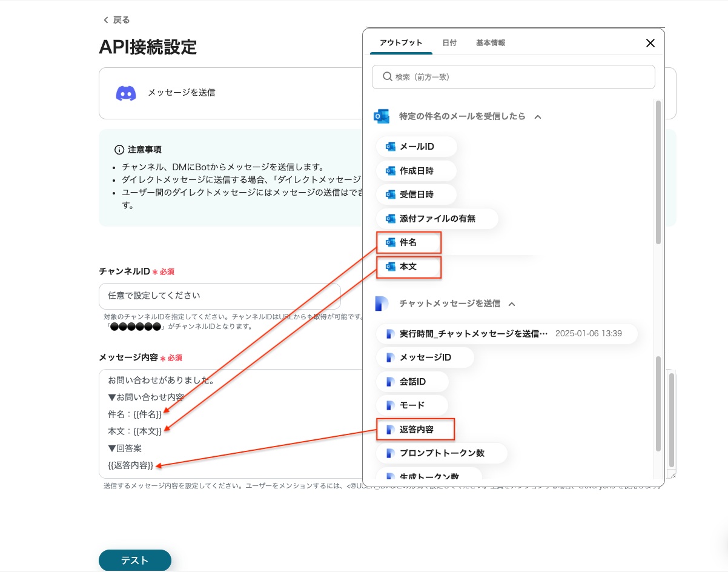The width and height of the screenshot is (728, 572).
Task: Insert the プロンプトトークン数 output chip
Action: pos(442,453)
